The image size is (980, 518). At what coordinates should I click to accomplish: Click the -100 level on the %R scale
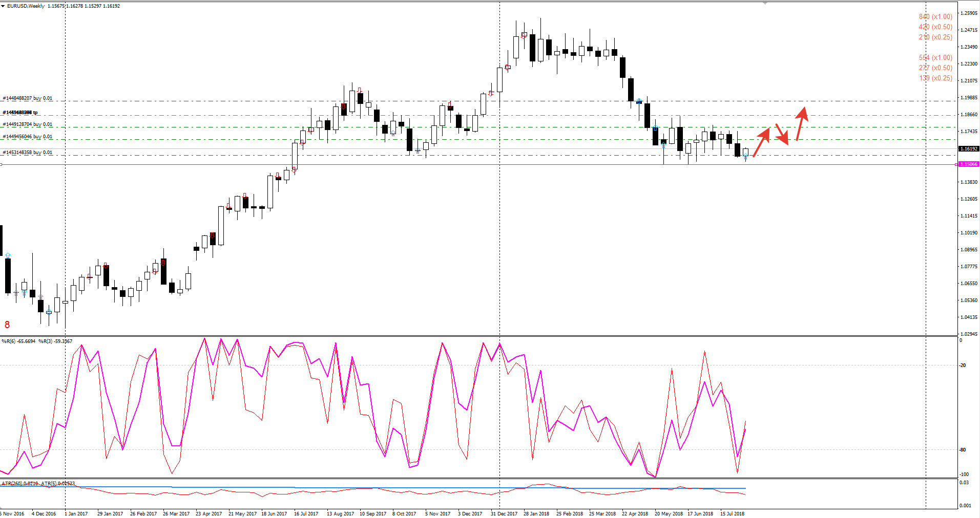click(964, 474)
